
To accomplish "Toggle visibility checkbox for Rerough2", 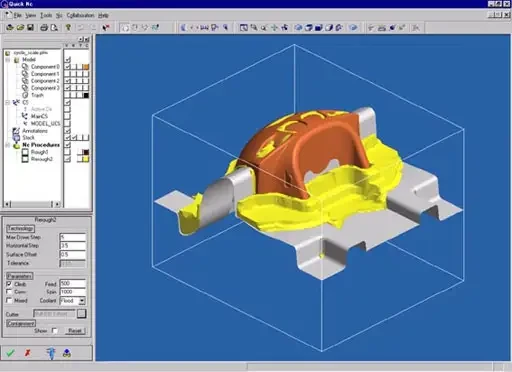I will coord(68,159).
